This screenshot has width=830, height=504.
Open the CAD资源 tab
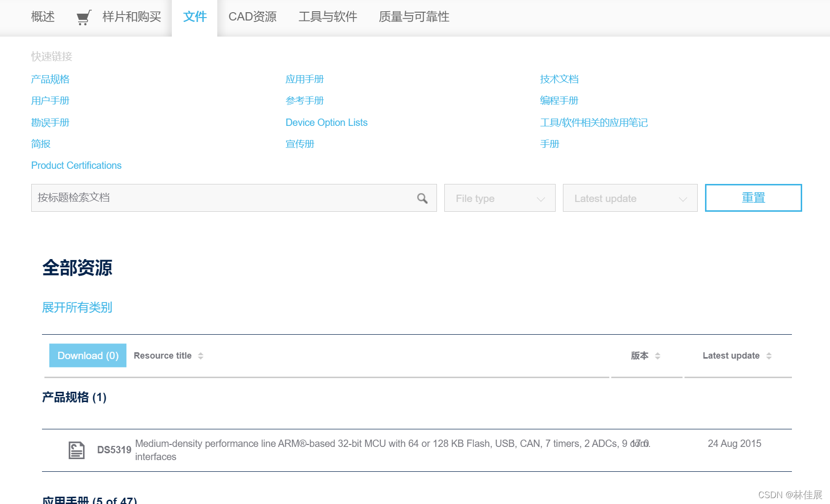[252, 17]
